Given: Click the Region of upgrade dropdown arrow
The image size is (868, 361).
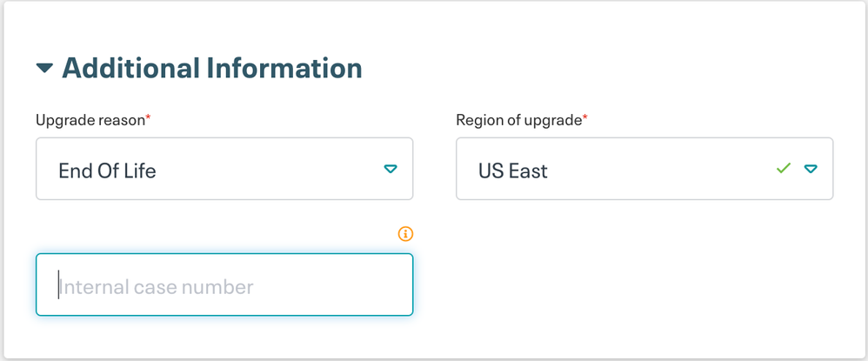Looking at the screenshot, I should (x=811, y=169).
